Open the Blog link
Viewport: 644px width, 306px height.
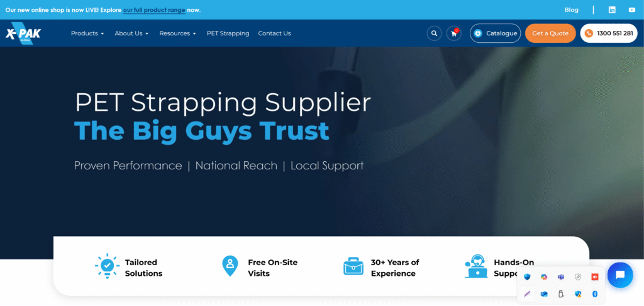[x=571, y=10]
